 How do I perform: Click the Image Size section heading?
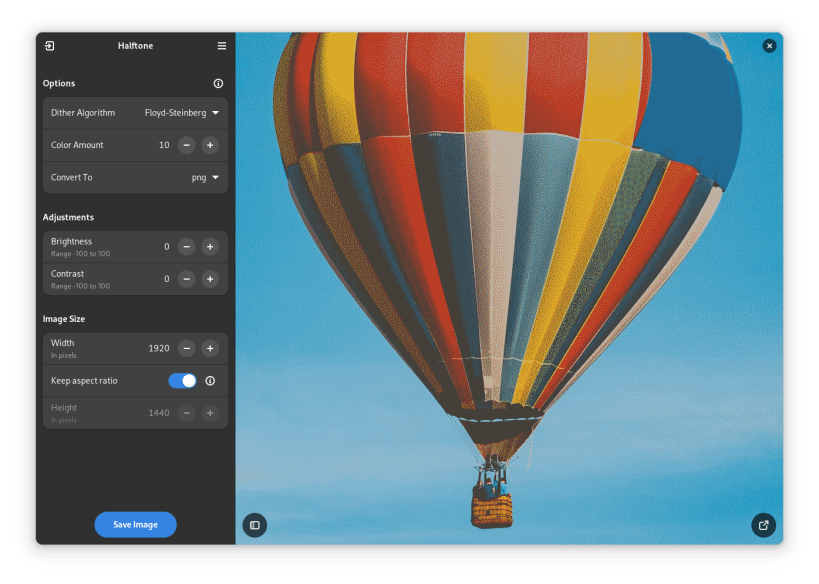pos(64,319)
